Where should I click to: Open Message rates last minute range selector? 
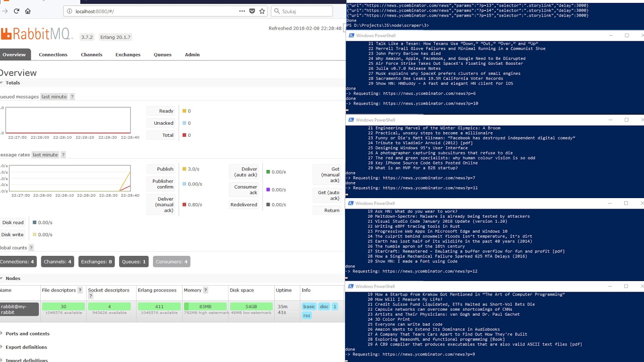[x=45, y=155]
